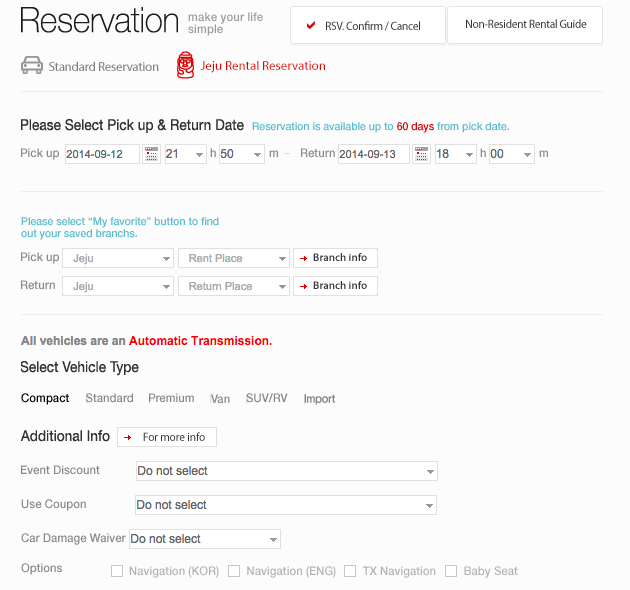Open the Event Discount dropdown
The image size is (630, 590).
(x=287, y=471)
